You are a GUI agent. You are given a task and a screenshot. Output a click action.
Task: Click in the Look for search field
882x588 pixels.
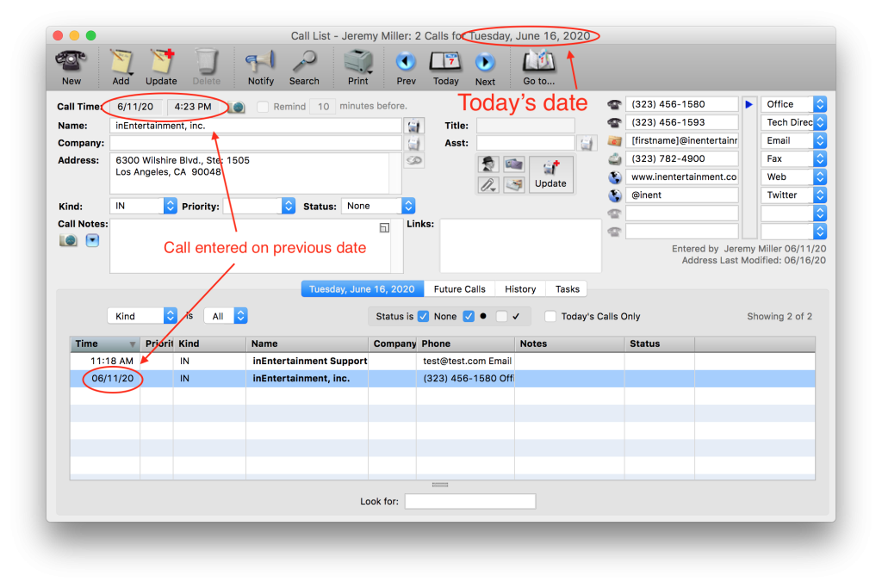470,501
